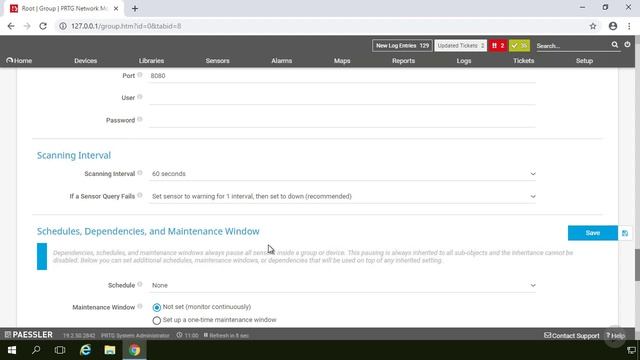640x360 pixels.
Task: Open the Schedule dropdown
Action: tap(343, 285)
